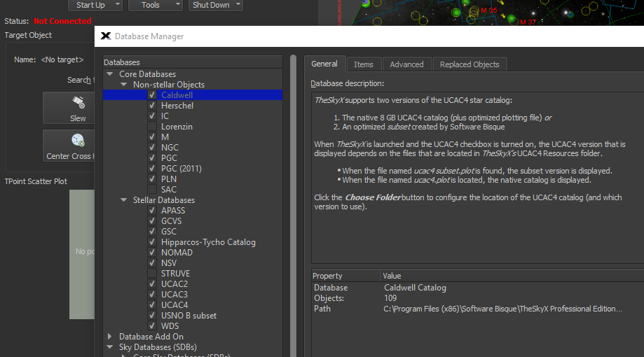Open the Start Up dropdown arrow
This screenshot has width=644, height=357.
tap(118, 4)
